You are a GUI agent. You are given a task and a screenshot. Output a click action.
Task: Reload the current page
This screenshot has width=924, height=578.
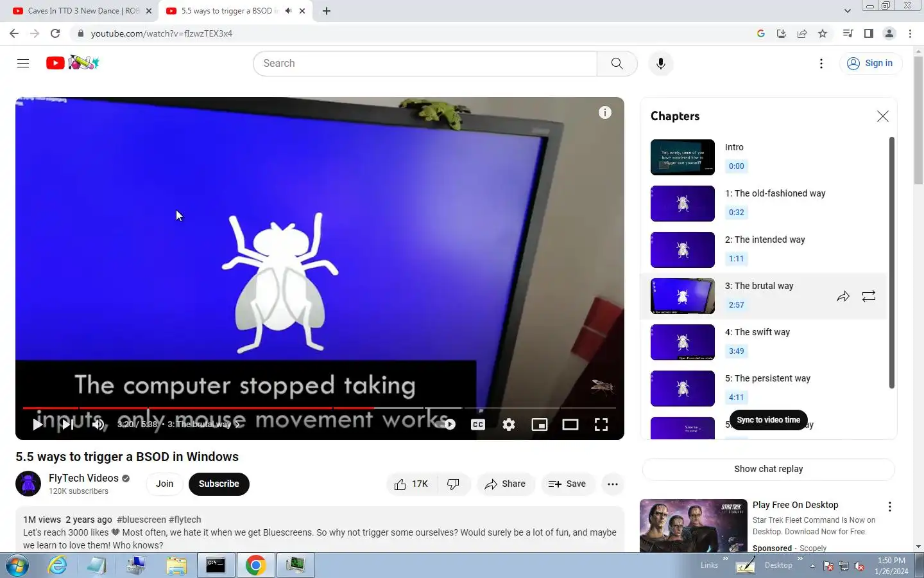coord(55,33)
